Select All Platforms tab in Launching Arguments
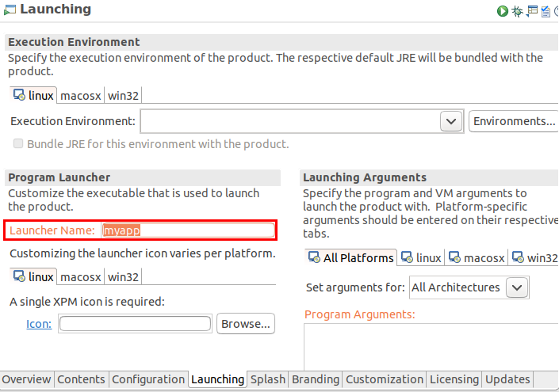This screenshot has height=392, width=559. coord(350,257)
